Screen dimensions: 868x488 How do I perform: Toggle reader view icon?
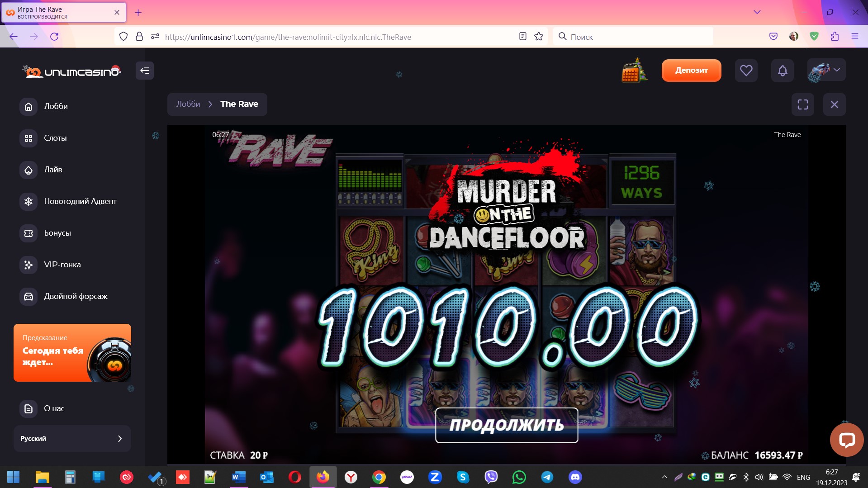point(522,37)
